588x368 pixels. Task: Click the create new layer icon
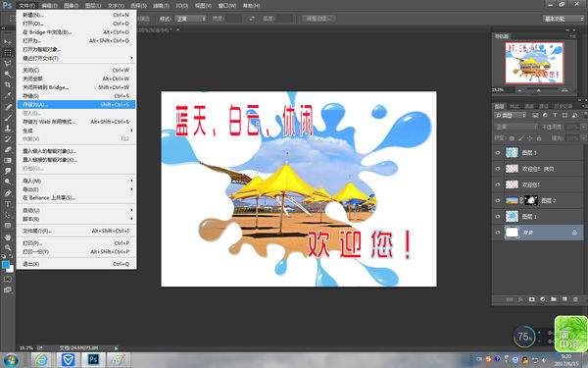coord(564,299)
